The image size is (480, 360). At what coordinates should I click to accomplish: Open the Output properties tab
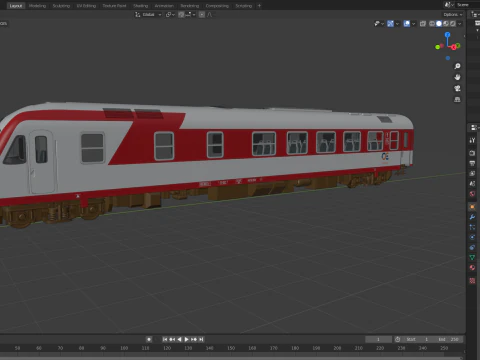coord(472,163)
